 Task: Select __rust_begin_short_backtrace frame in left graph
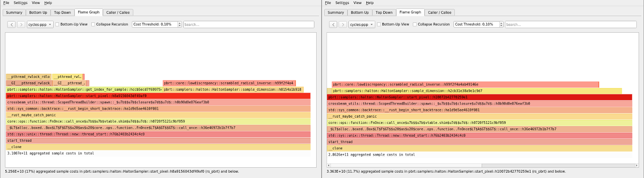158,109
